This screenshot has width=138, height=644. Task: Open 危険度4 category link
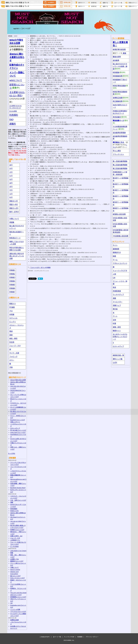12,281
